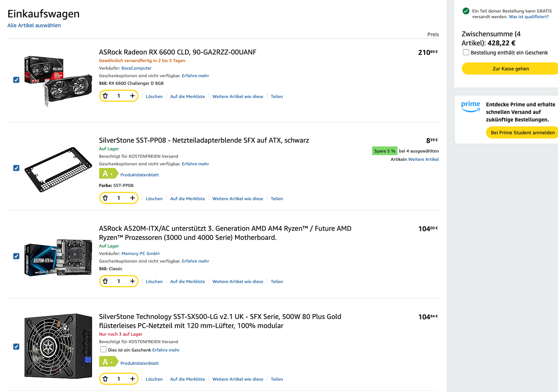The height and width of the screenshot is (392, 558).
Task: Increase quantity of SilverStone SST-PP08 adapter
Action: pos(132,198)
